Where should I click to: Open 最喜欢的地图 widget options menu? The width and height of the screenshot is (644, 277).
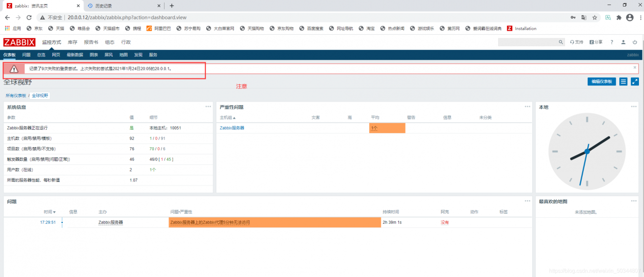click(x=634, y=201)
